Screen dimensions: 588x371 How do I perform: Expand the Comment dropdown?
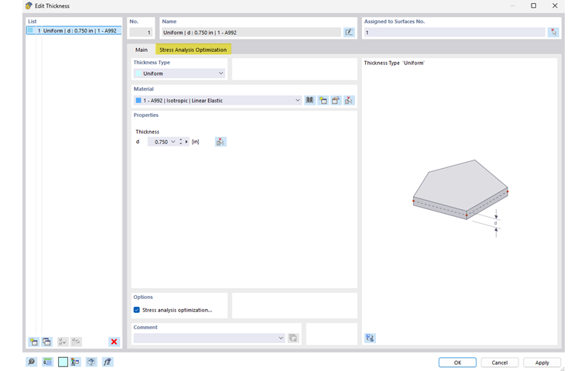(281, 338)
